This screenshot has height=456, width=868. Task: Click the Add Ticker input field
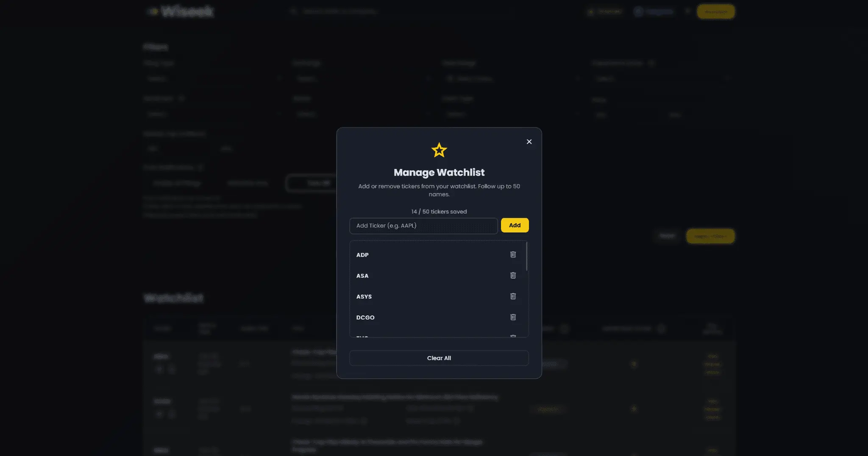423,226
